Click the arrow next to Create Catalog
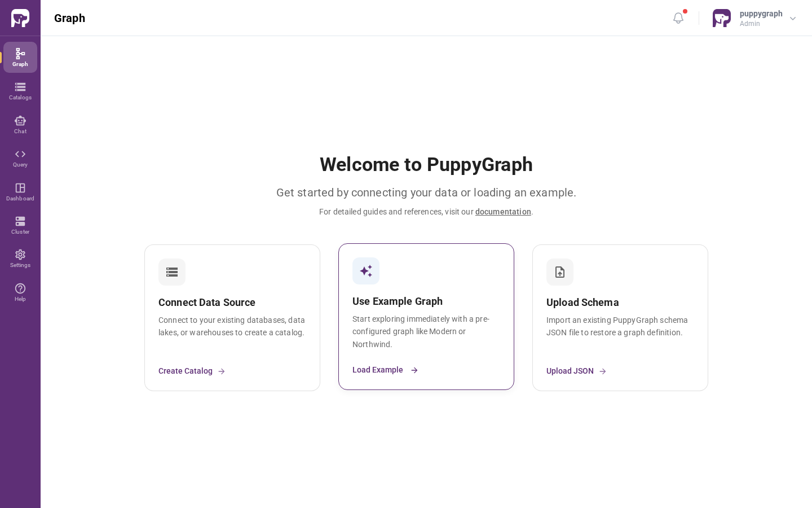Screen dimensions: 812x508 pos(222,371)
